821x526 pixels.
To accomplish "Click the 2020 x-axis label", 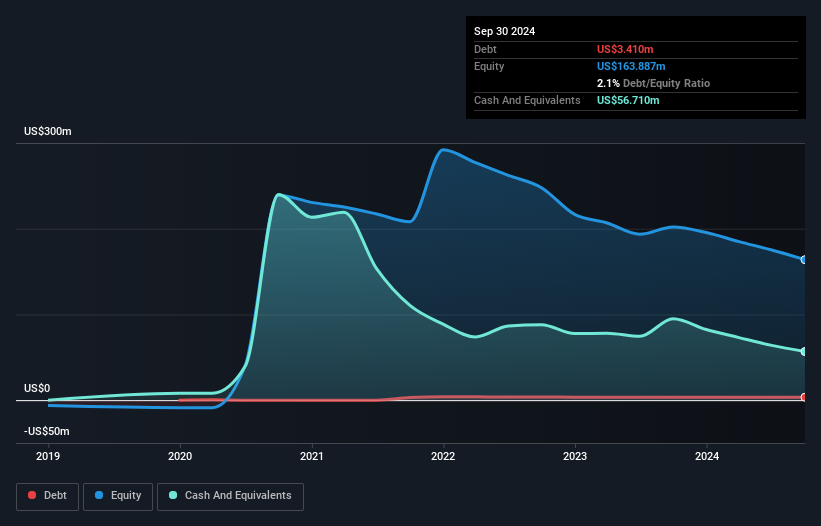I will tap(180, 456).
